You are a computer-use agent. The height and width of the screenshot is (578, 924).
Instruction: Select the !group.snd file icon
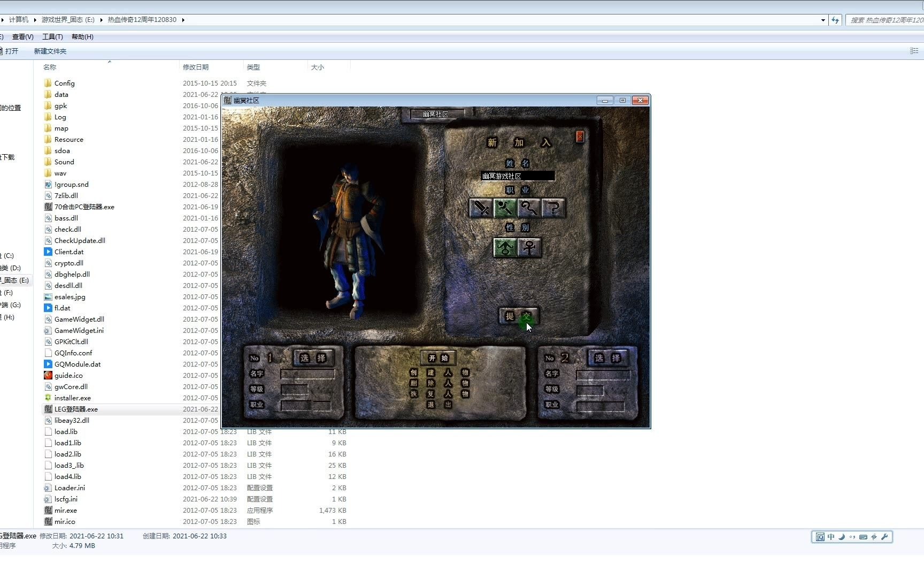coord(48,184)
